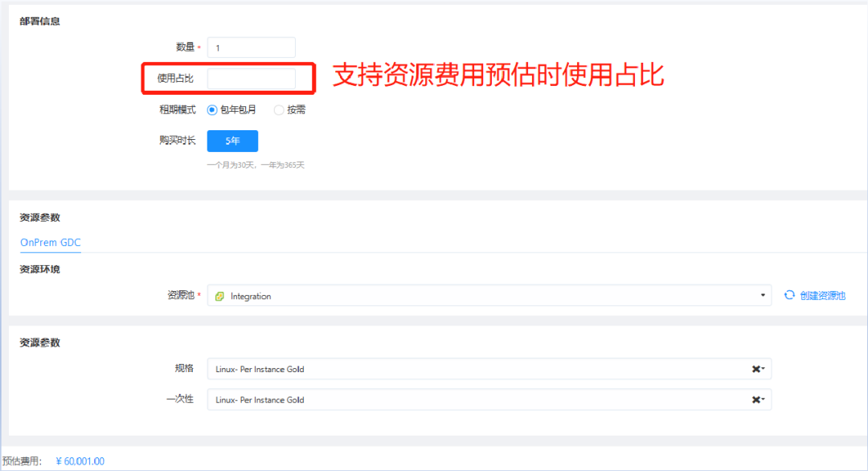Open the 一次性 field dropdown arrow icon
Viewport: 868px width, 471px height.
click(x=762, y=399)
